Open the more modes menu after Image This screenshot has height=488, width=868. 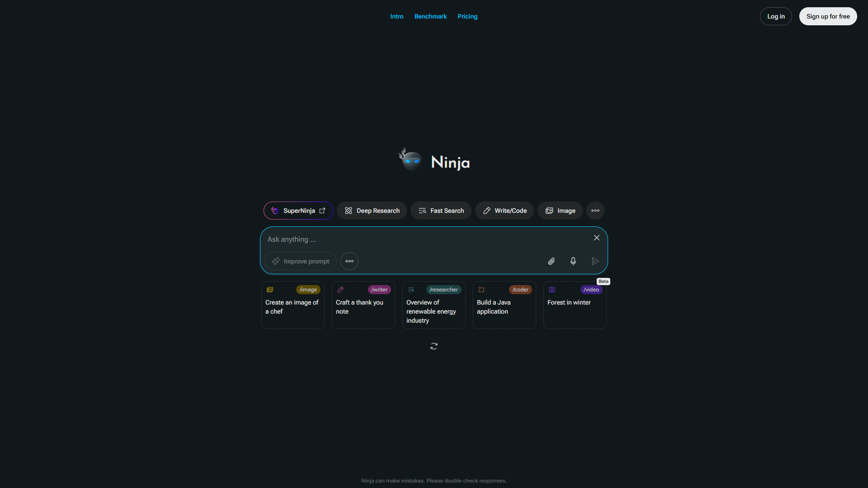point(595,211)
